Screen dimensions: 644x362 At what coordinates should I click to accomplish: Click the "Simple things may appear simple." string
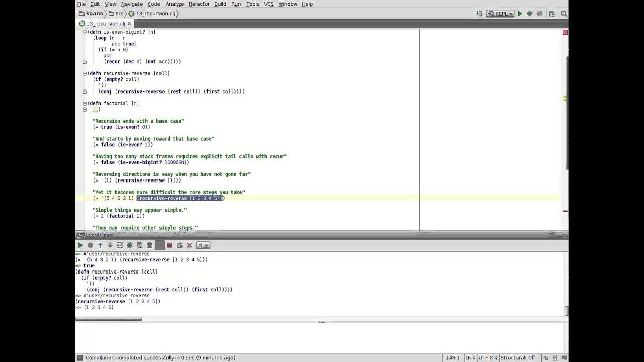(139, 210)
